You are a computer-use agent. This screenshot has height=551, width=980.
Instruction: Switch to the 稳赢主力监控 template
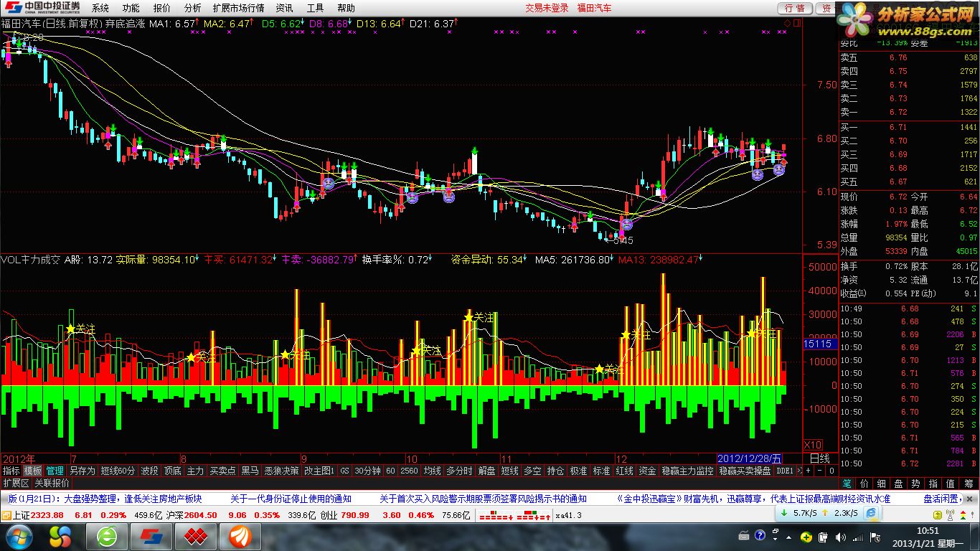pyautogui.click(x=687, y=471)
